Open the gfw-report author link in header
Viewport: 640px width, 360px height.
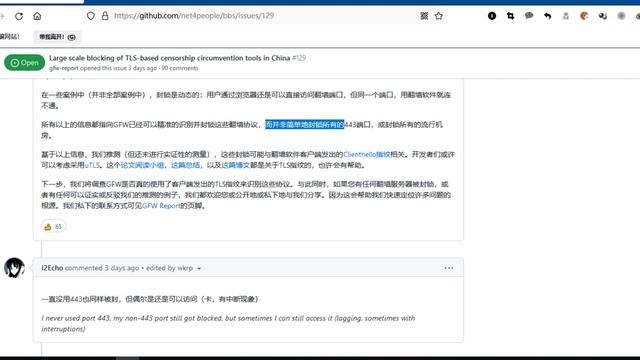pyautogui.click(x=64, y=68)
